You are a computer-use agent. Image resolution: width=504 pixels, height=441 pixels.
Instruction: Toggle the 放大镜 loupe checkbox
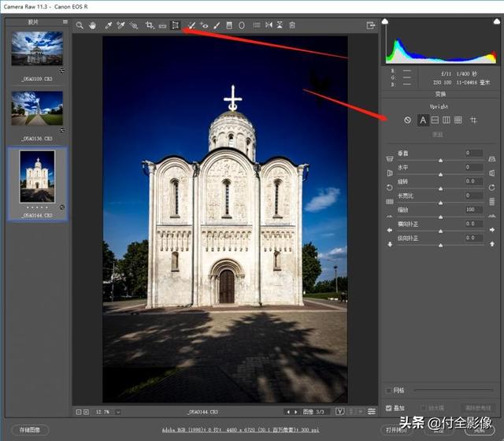coord(424,408)
